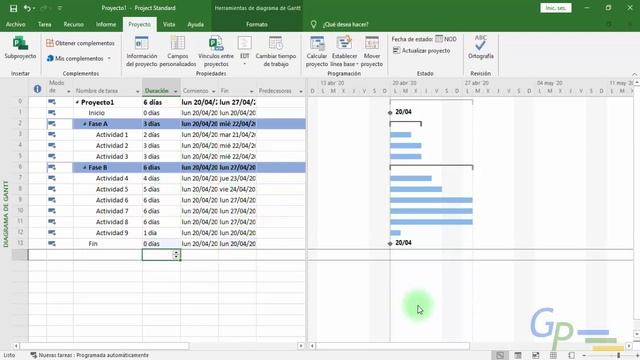640x360 pixels.
Task: Open Obtener complementos
Action: 80,43
